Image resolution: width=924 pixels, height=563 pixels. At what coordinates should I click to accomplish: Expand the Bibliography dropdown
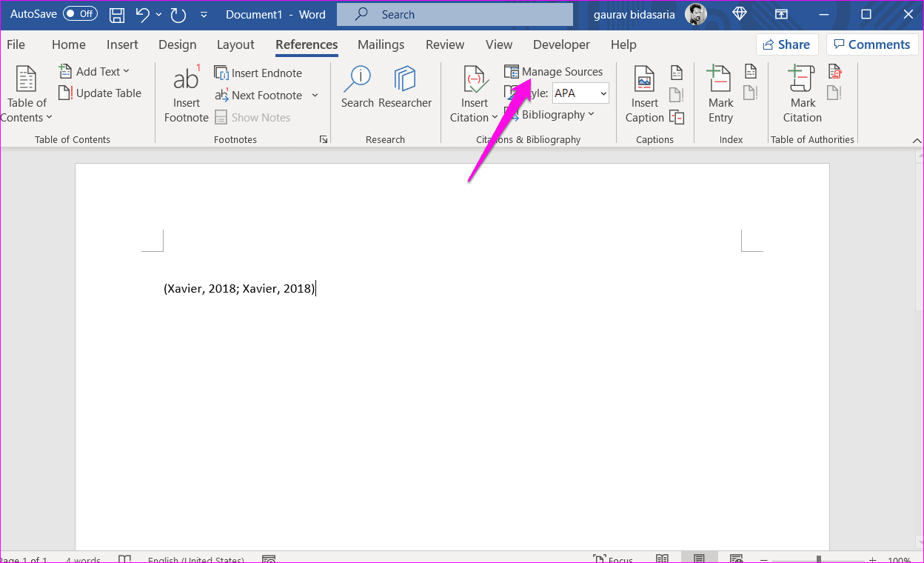[x=549, y=115]
